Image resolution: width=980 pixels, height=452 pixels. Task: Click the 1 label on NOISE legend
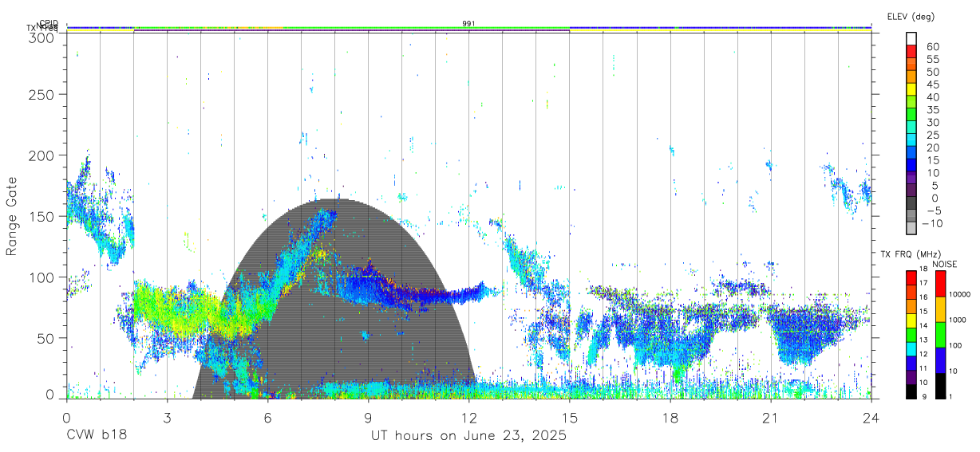click(952, 396)
